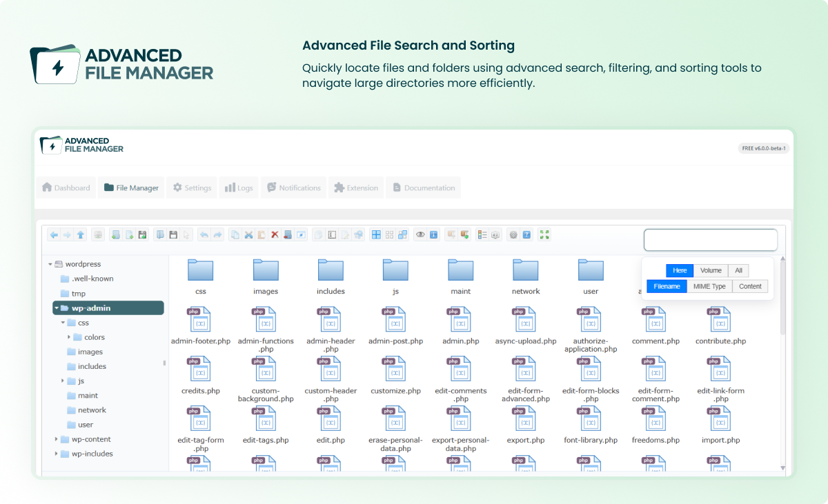Click the Undo toolbar icon
828x504 pixels.
tap(204, 235)
